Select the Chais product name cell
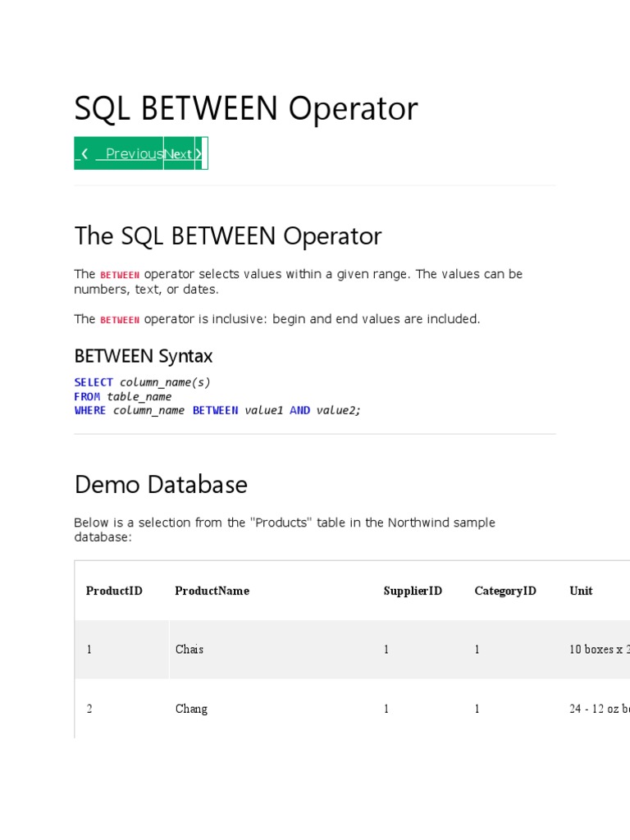 [x=189, y=649]
